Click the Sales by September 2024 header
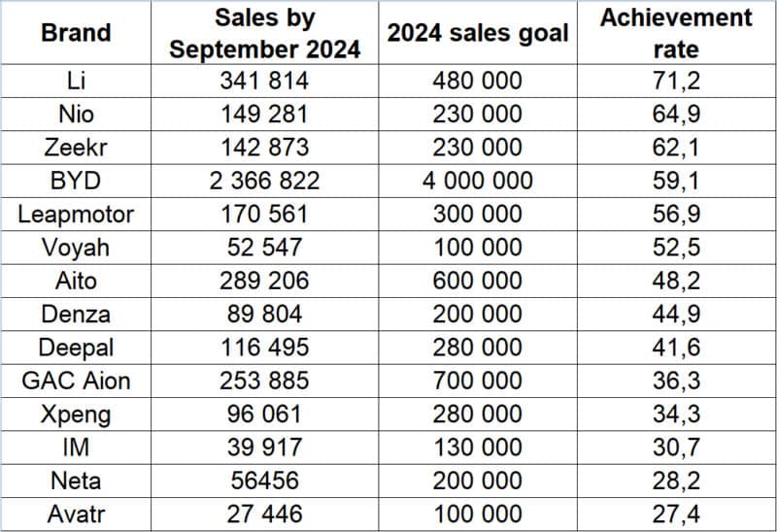Viewport: 777px width, 532px height. 264,33
